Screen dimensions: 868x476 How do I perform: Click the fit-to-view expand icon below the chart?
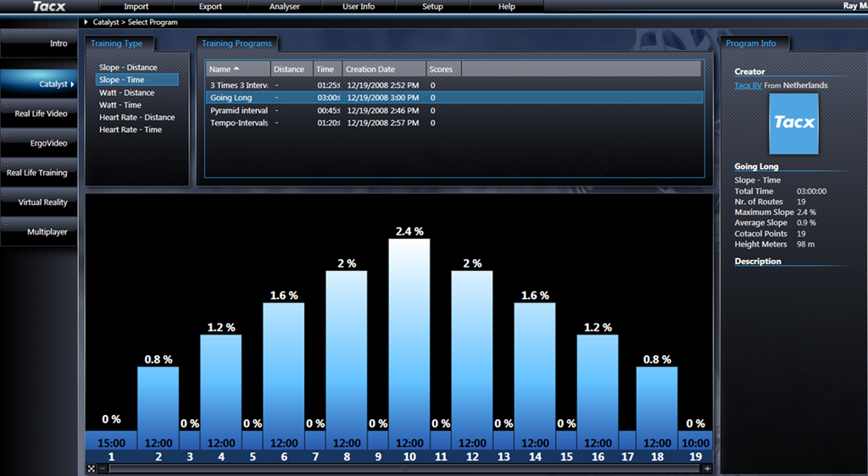click(92, 469)
